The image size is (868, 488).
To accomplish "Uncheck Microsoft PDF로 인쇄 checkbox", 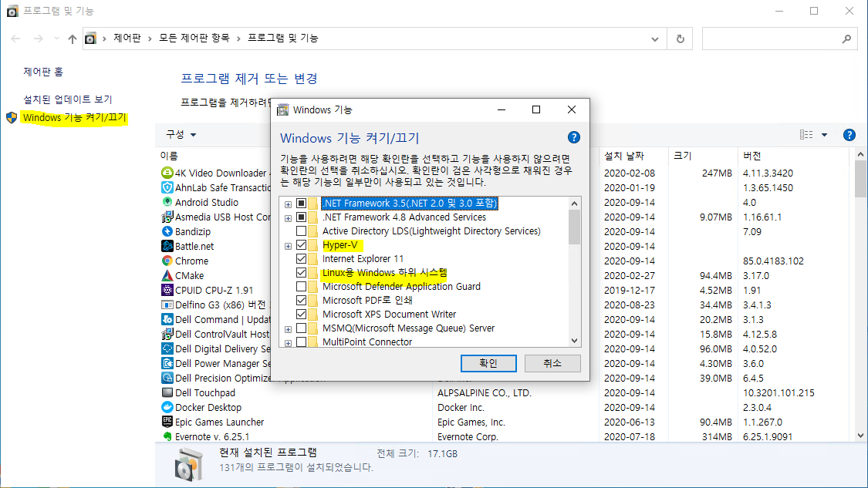I will tap(301, 301).
